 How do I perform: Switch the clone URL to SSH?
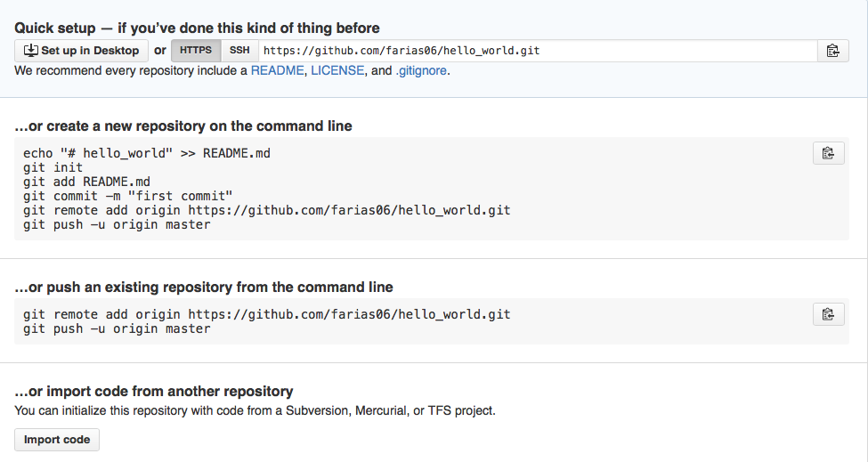[239, 51]
